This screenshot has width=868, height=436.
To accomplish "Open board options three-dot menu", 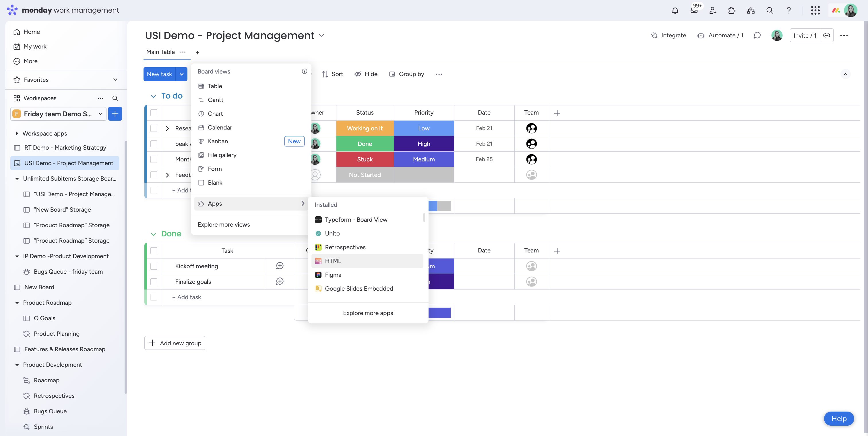I will coord(844,35).
